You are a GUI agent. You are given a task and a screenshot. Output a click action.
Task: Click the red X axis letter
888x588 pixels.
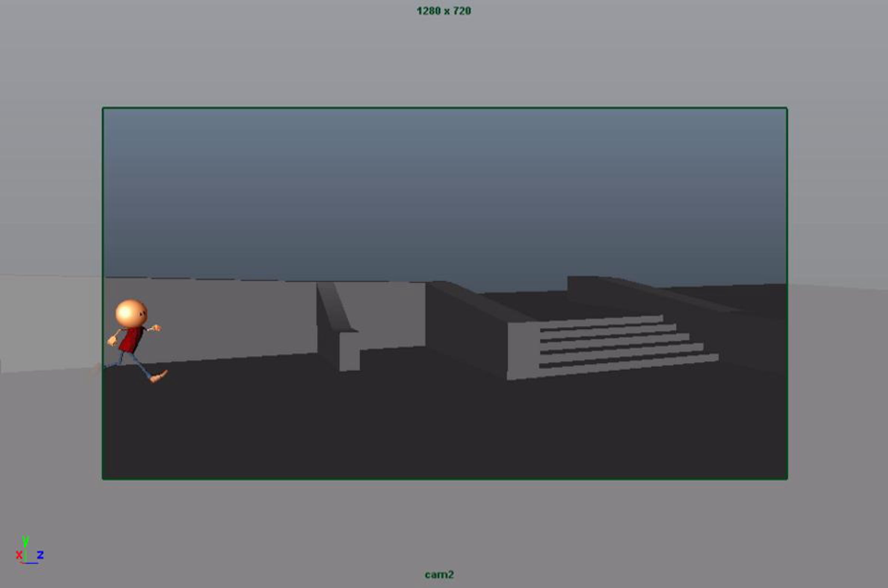19,555
